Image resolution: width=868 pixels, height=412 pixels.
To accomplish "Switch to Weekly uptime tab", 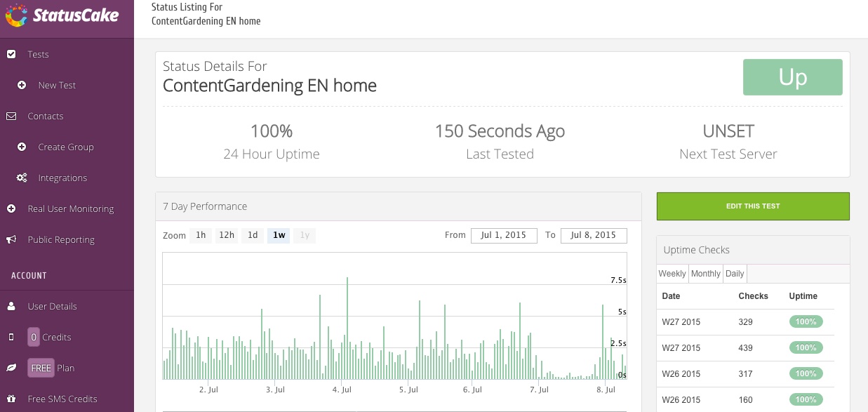I will (x=672, y=273).
